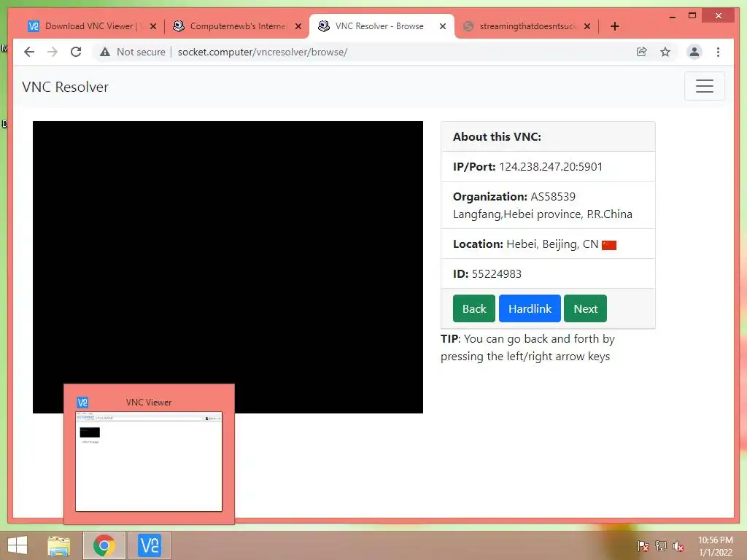Click the muted volume tray icon

pos(678,545)
